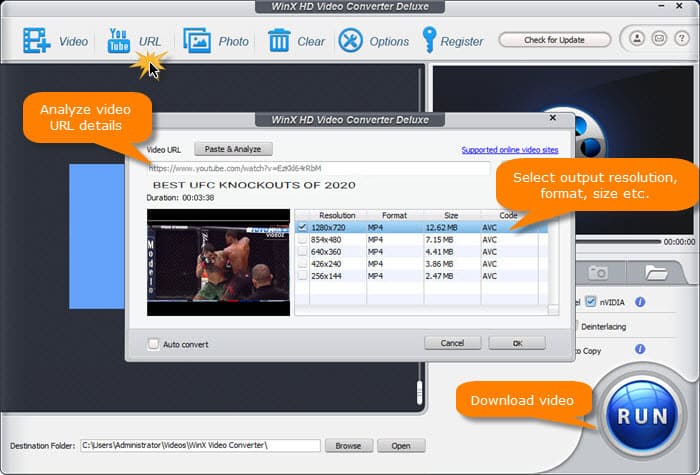
Task: Click the Size column header
Action: [x=452, y=215]
